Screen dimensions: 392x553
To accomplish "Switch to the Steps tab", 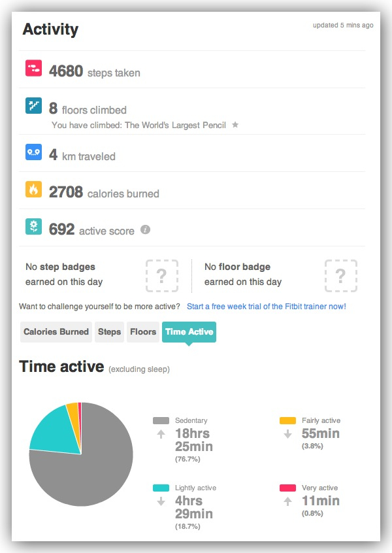I will [x=109, y=332].
